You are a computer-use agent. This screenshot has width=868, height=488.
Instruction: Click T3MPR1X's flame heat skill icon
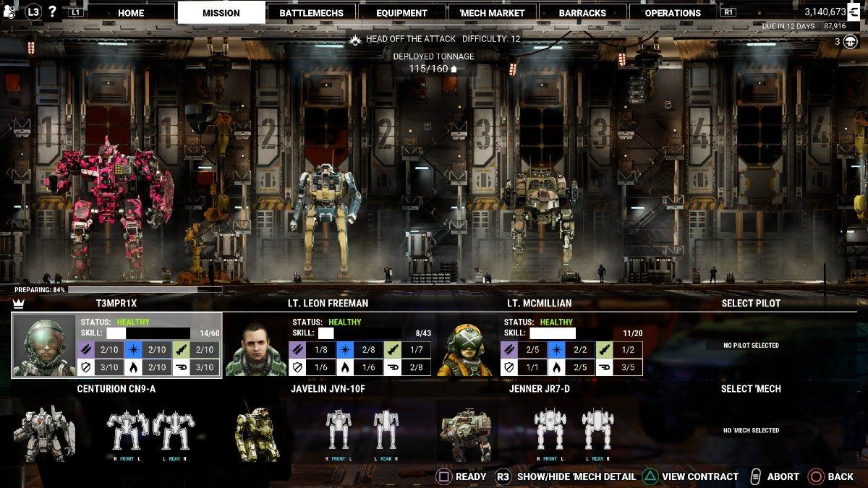pos(135,368)
